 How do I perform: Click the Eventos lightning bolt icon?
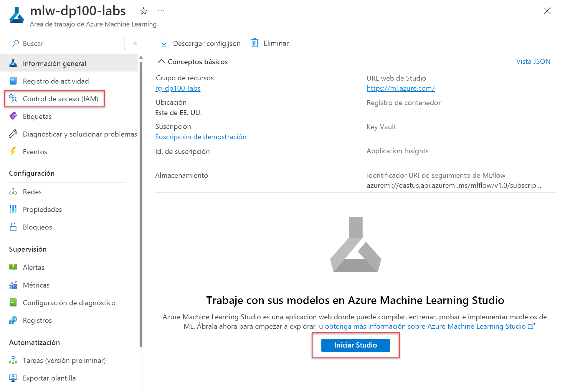(x=13, y=152)
